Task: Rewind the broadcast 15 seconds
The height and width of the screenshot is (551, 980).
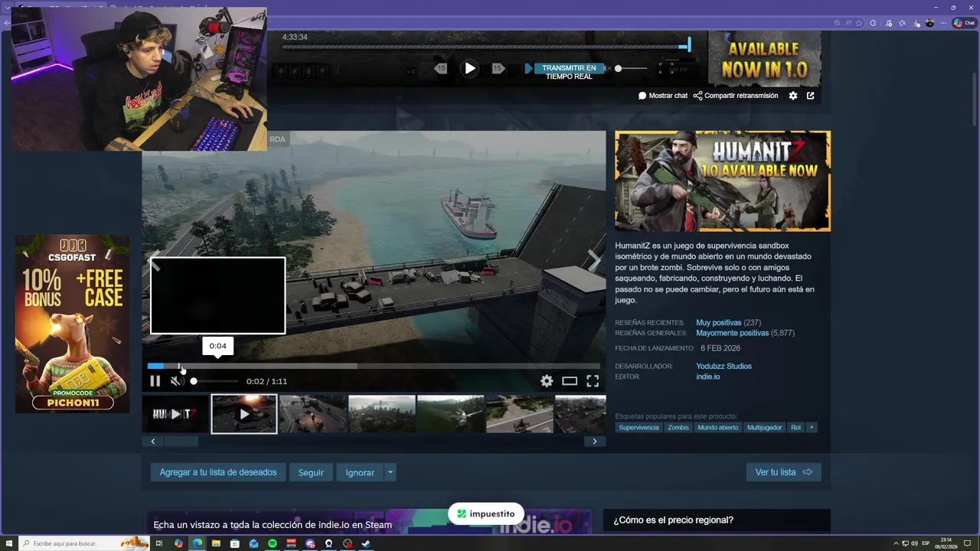Action: [440, 69]
